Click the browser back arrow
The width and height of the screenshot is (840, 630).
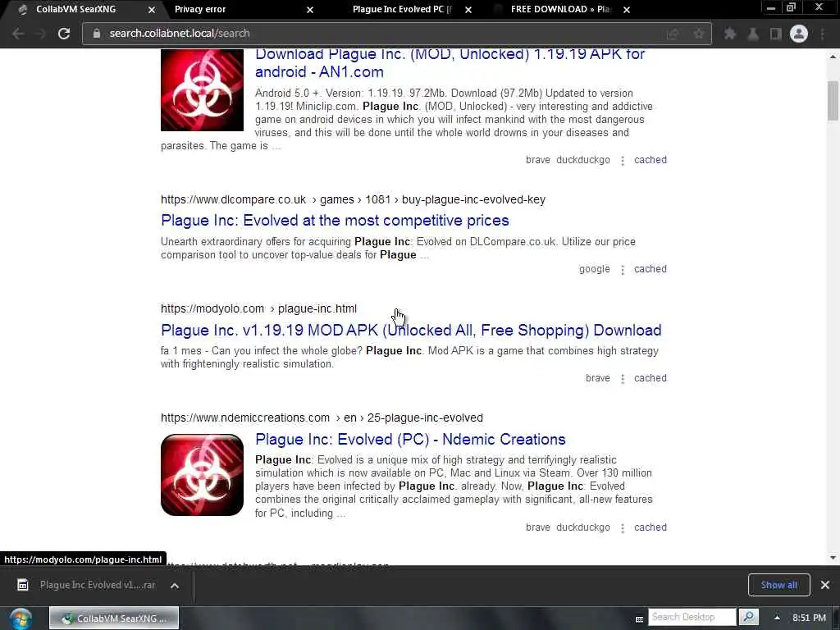18,33
